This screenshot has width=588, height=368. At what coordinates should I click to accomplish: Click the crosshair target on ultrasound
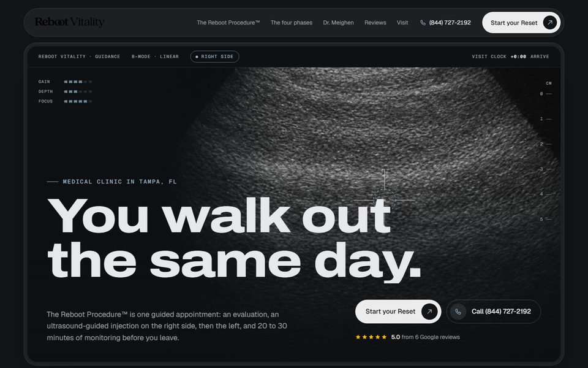(385, 200)
